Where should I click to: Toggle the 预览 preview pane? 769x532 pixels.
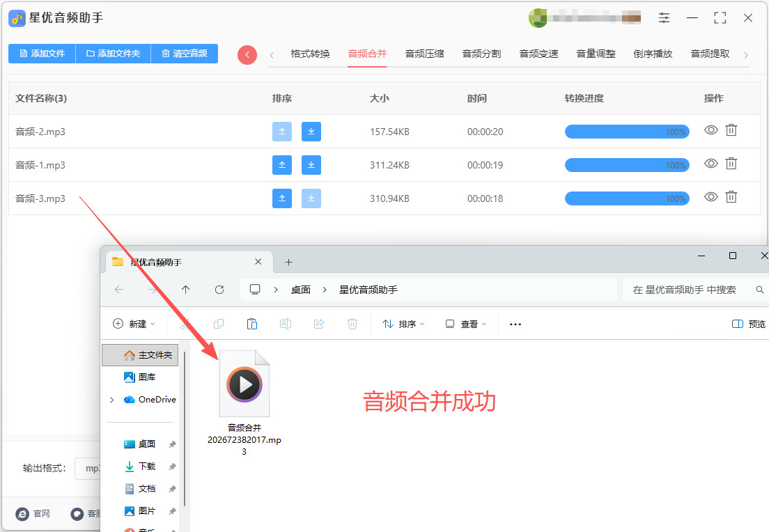pyautogui.click(x=748, y=324)
